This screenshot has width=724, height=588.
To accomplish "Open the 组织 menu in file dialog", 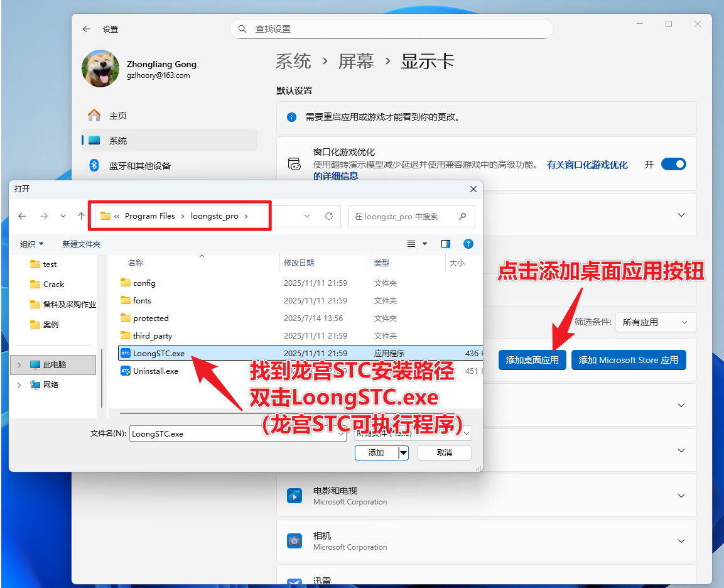I will pyautogui.click(x=31, y=244).
